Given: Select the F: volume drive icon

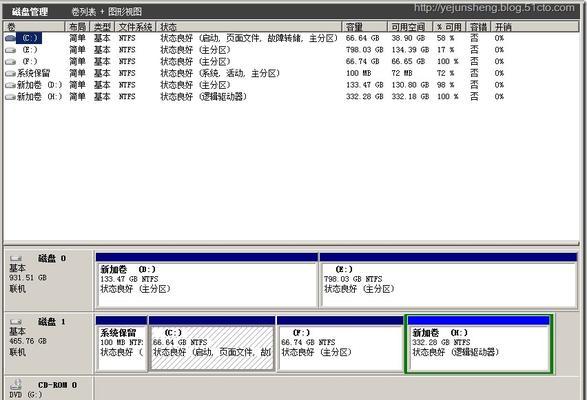Looking at the screenshot, I should click(10, 61).
